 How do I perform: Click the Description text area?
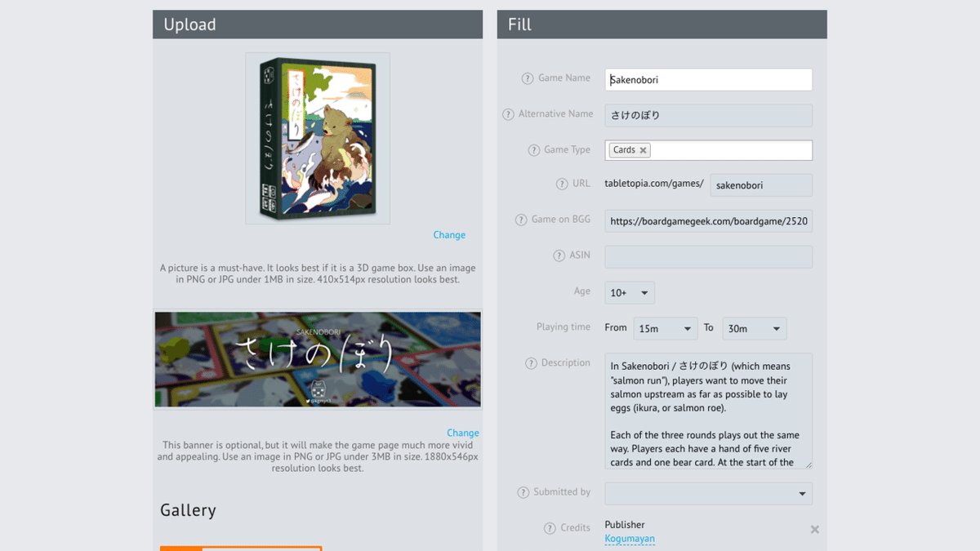point(709,411)
